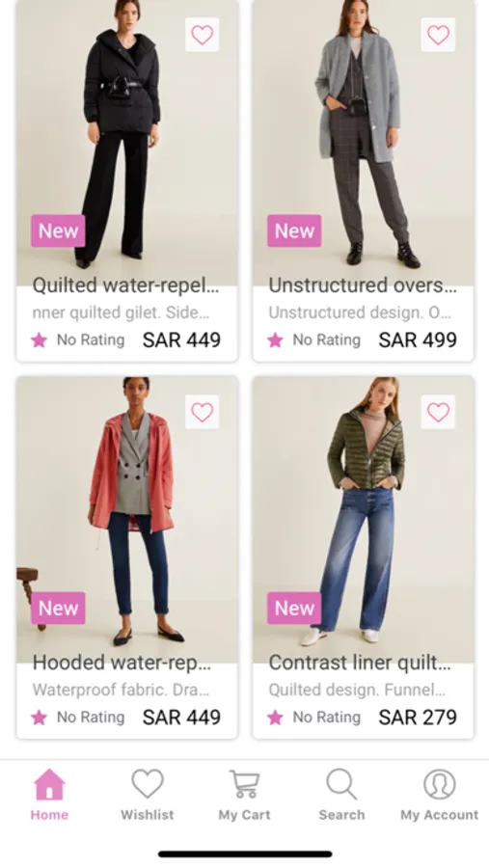Viewport: 489px width, 868px height.
Task: Tap heart on Unstructured oversized coat
Action: click(x=438, y=35)
